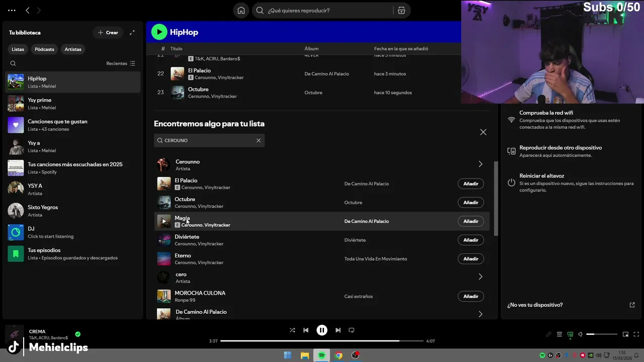Open the Recientes sort options

click(121, 63)
